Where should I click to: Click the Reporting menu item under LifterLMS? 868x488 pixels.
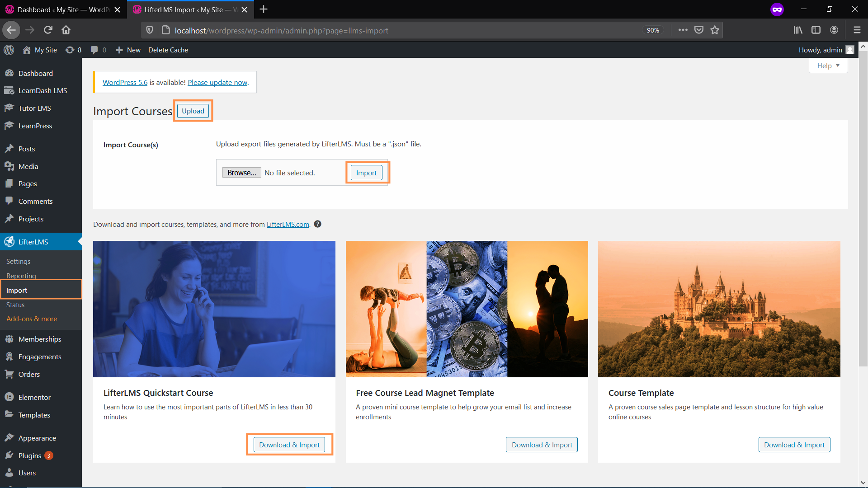pyautogui.click(x=20, y=275)
